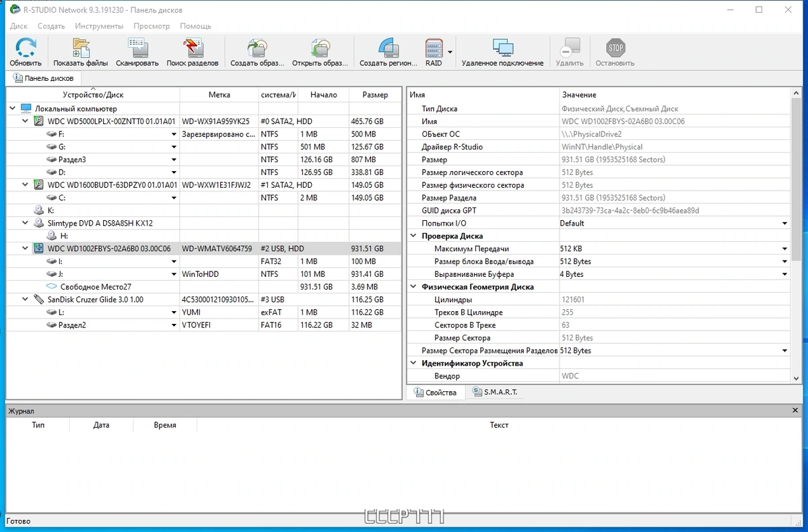The image size is (808, 532).
Task: Sort by Устройство/Диск column header
Action: coord(93,95)
